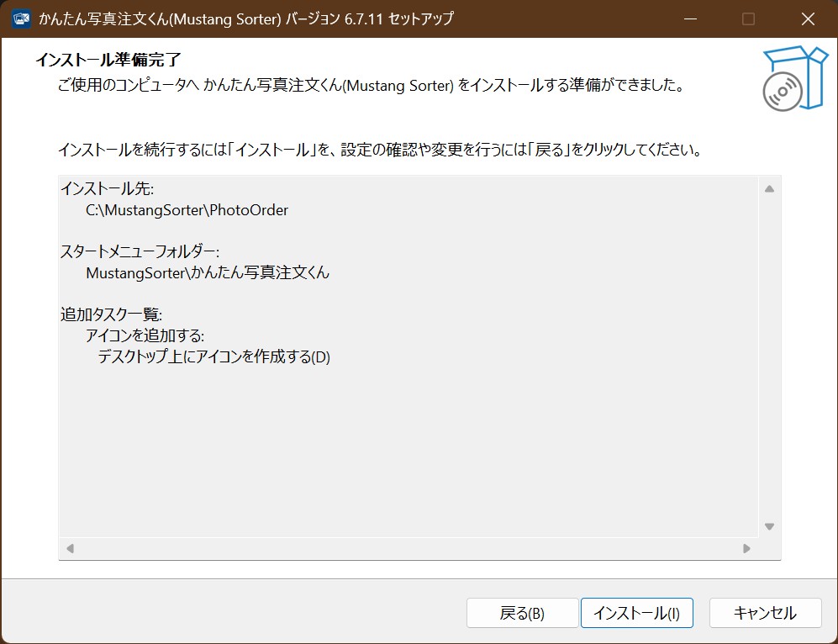Image resolution: width=838 pixels, height=644 pixels.
Task: Minimize the setup window
Action: (691, 18)
